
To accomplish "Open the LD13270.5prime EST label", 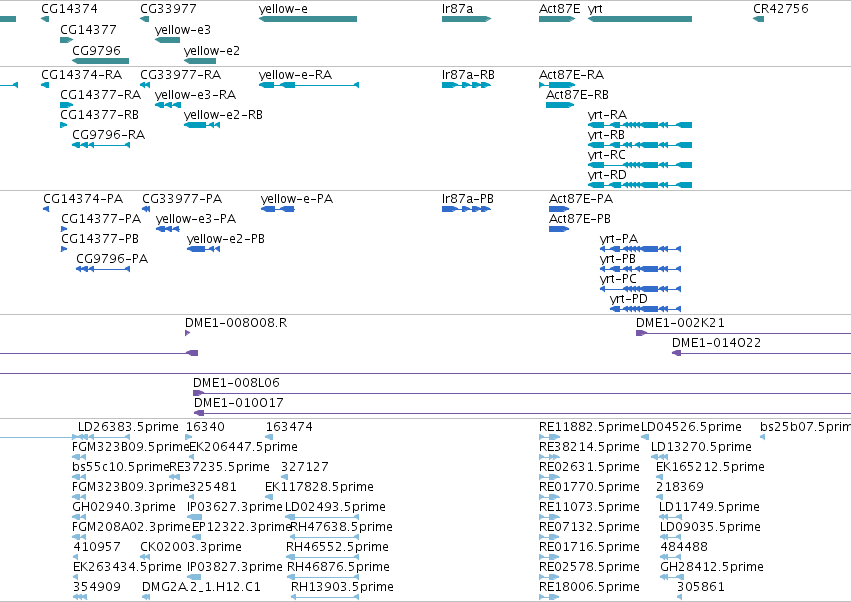I will click(701, 447).
